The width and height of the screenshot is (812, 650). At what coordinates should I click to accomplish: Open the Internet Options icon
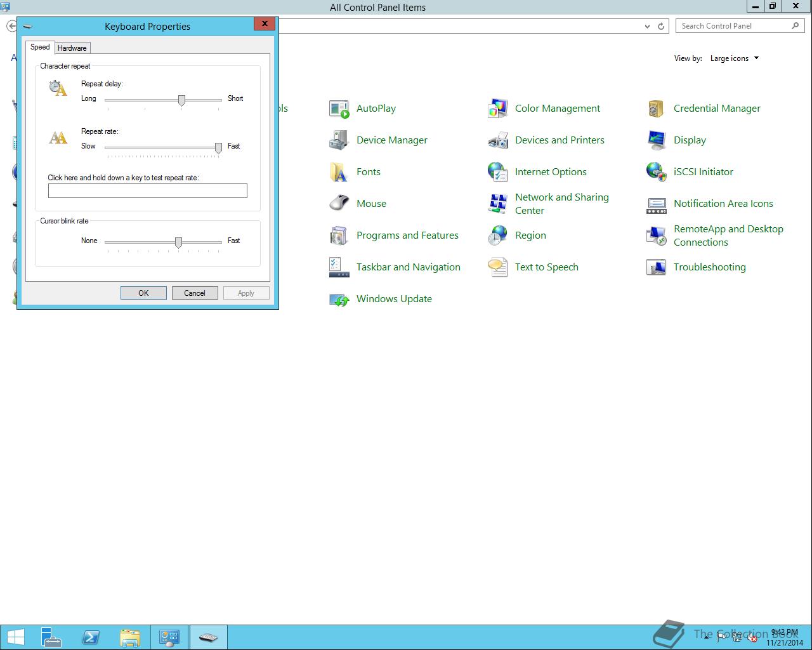coord(498,172)
